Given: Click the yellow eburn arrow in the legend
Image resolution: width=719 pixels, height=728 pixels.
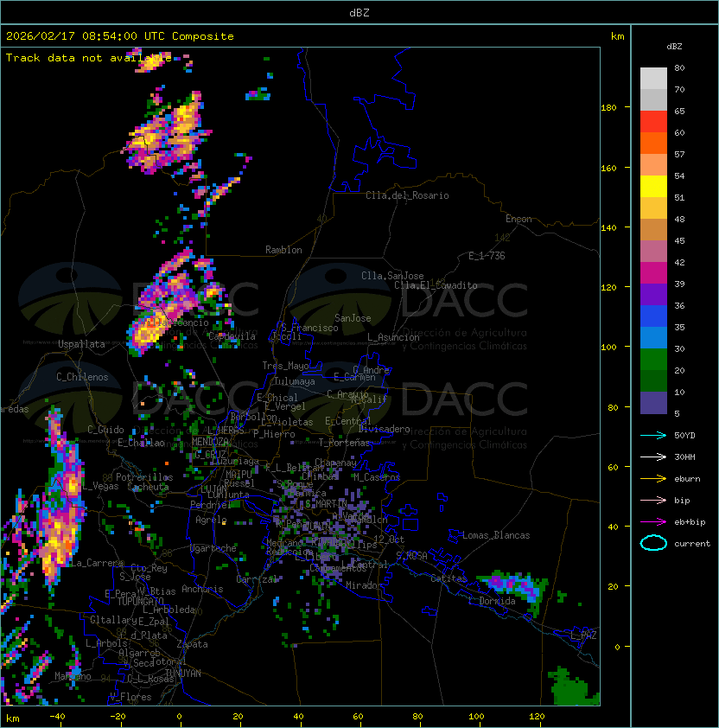Looking at the screenshot, I should tap(653, 479).
